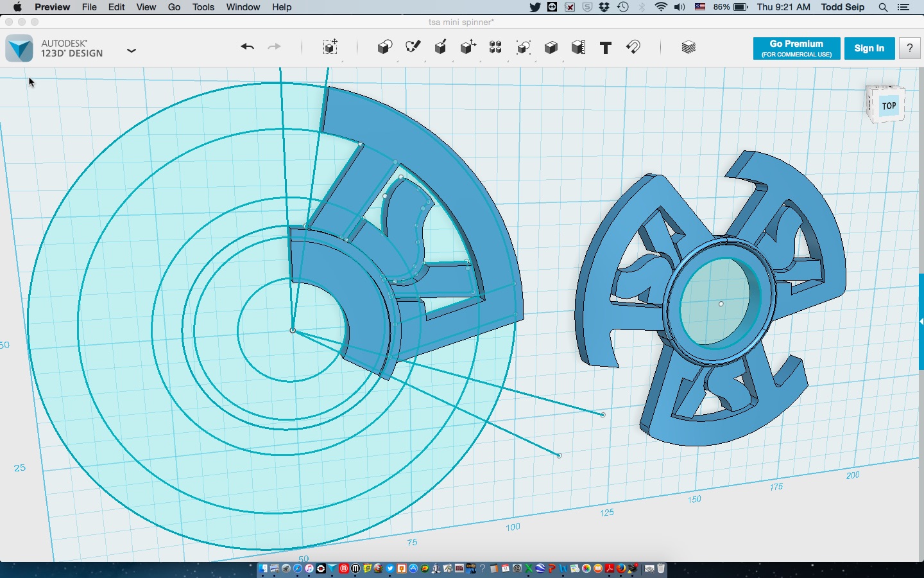
Task: Click the Twitter menu bar icon
Action: tap(535, 7)
